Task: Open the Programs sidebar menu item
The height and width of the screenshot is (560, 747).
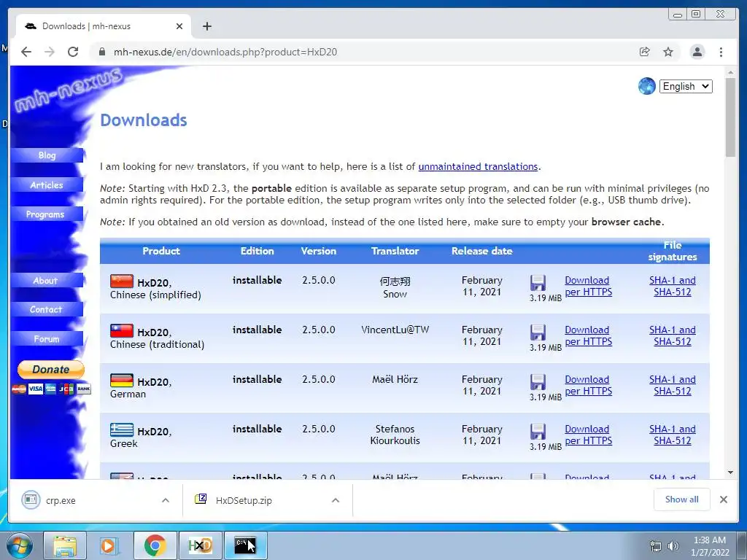Action: click(47, 214)
